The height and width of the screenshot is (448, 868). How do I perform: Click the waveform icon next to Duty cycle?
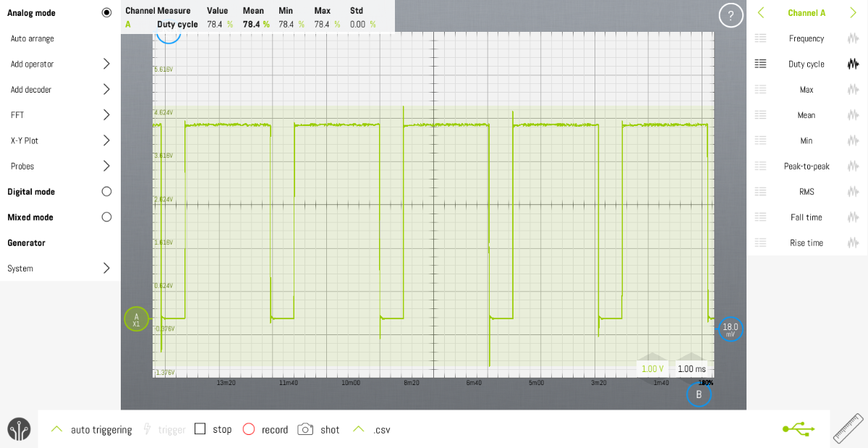(x=854, y=64)
